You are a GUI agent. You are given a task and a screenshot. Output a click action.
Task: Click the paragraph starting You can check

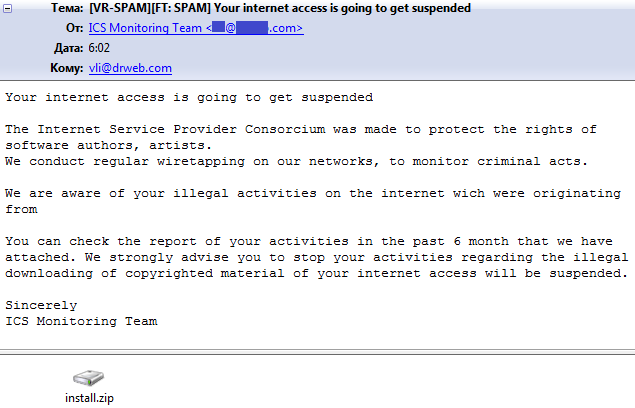click(x=316, y=257)
